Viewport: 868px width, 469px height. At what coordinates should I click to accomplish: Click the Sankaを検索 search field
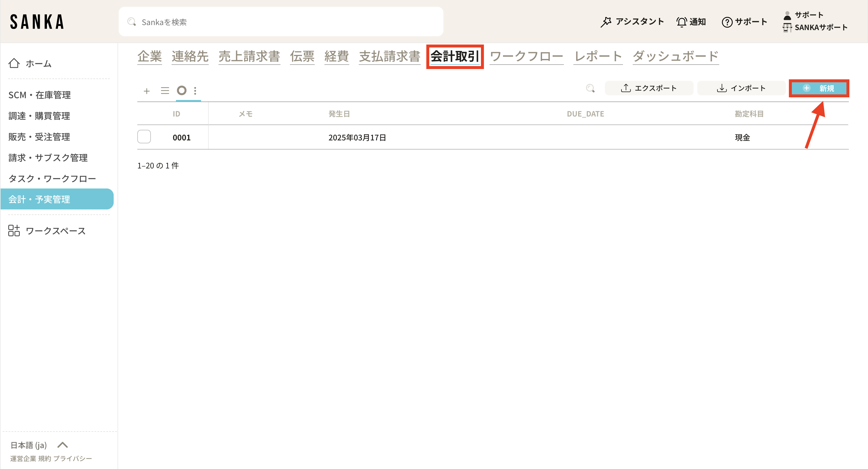pyautogui.click(x=281, y=22)
